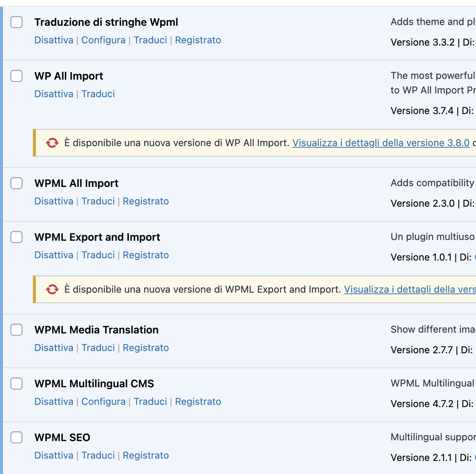Click Registrato under WPML All Import
Screen dimensions: 476x474
146,201
